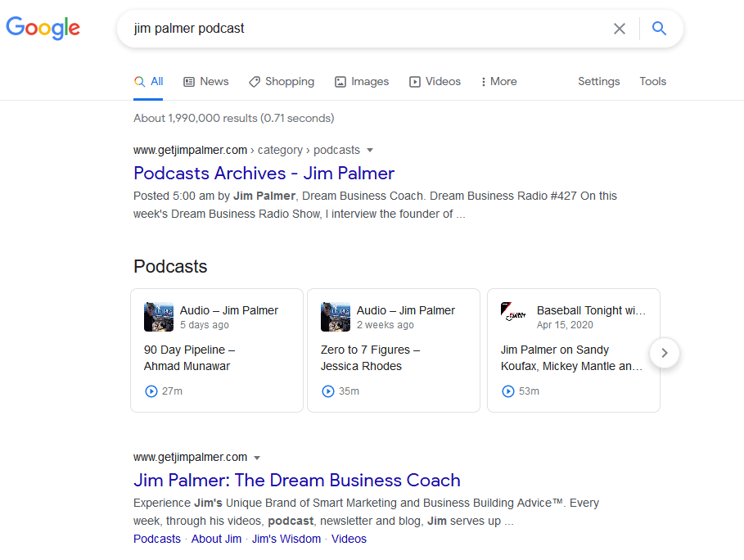
Task: Open Jim Palmer on Sandy Koufax episode
Action: tap(571, 358)
